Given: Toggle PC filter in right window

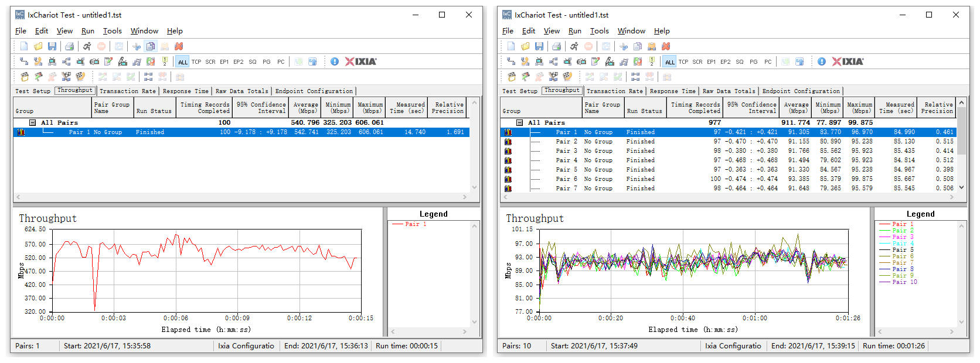Looking at the screenshot, I should (768, 62).
